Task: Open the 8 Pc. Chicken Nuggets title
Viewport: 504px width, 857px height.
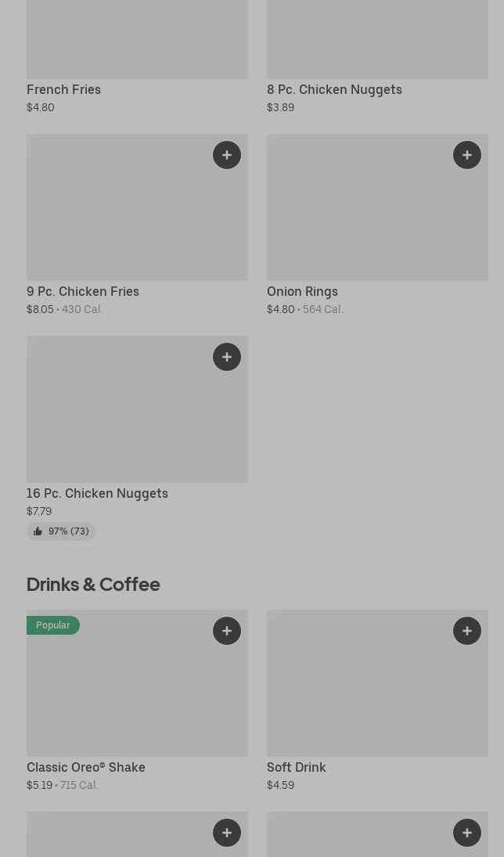Action: pyautogui.click(x=334, y=89)
